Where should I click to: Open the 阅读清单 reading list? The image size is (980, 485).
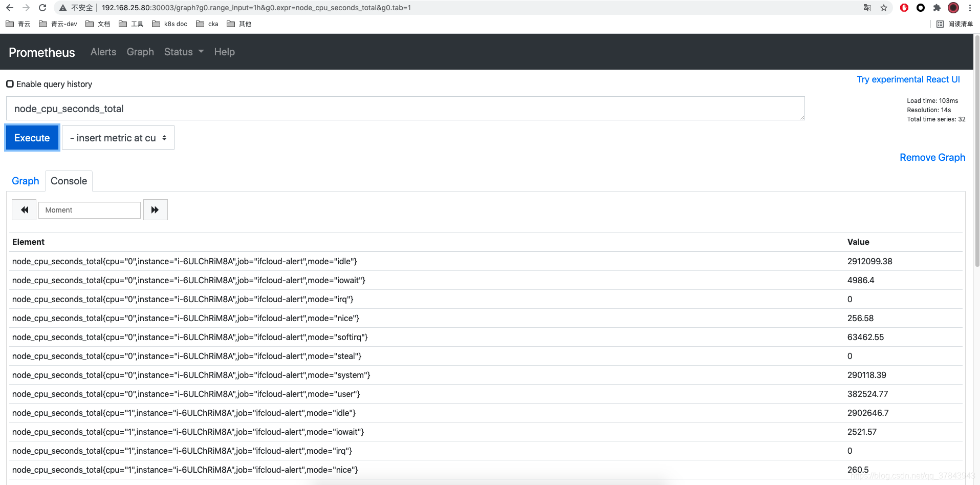(954, 24)
